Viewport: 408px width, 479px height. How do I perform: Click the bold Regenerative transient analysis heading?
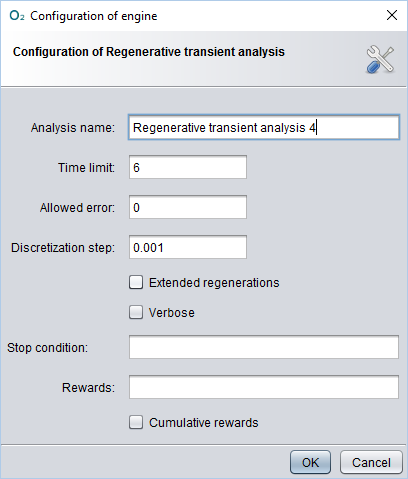[x=149, y=52]
